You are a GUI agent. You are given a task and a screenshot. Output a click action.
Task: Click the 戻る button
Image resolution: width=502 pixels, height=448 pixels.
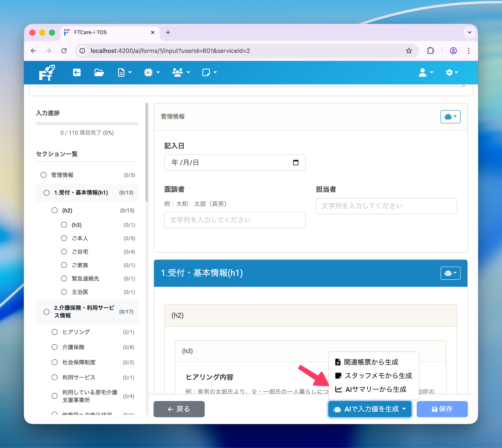click(179, 409)
